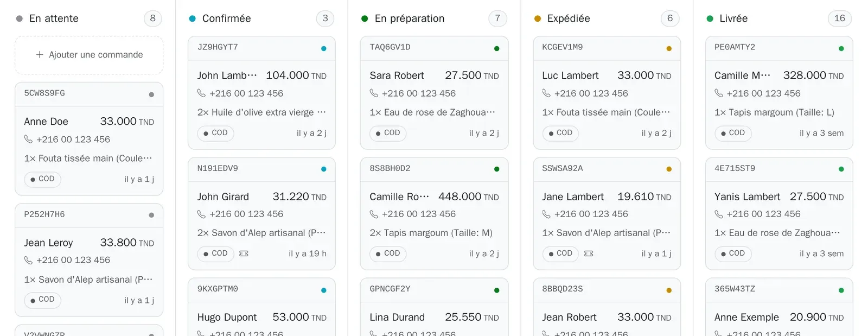868x336 pixels.
Task: Click item 1× Tapis margoum (Taille: L)
Action: pos(774,112)
